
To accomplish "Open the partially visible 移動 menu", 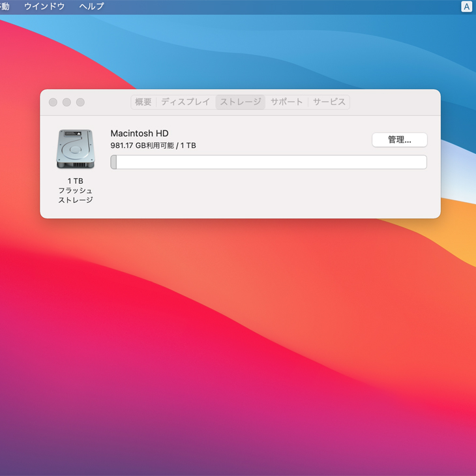I will click(5, 7).
